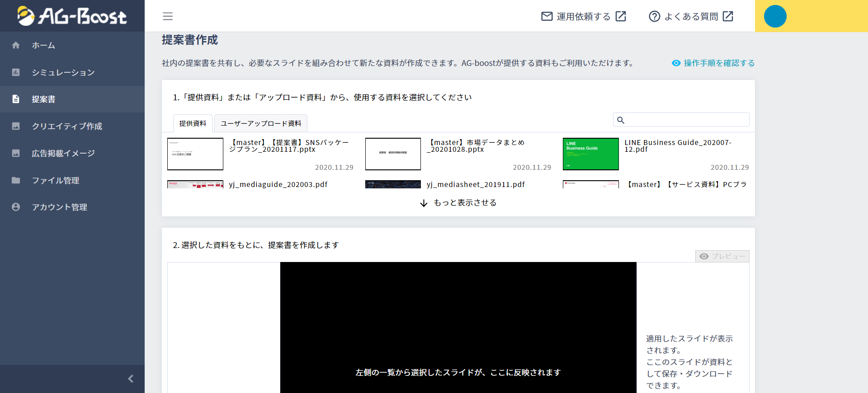Click the AG-Boost logo
This screenshot has width=868, height=393.
(x=72, y=16)
